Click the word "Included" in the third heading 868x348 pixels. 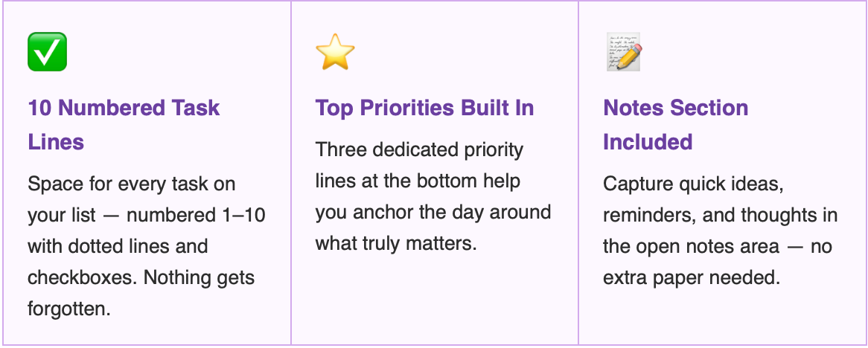click(x=648, y=141)
